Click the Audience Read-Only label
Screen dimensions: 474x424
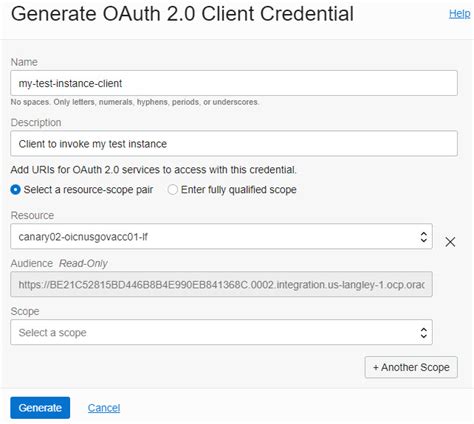[x=59, y=263]
